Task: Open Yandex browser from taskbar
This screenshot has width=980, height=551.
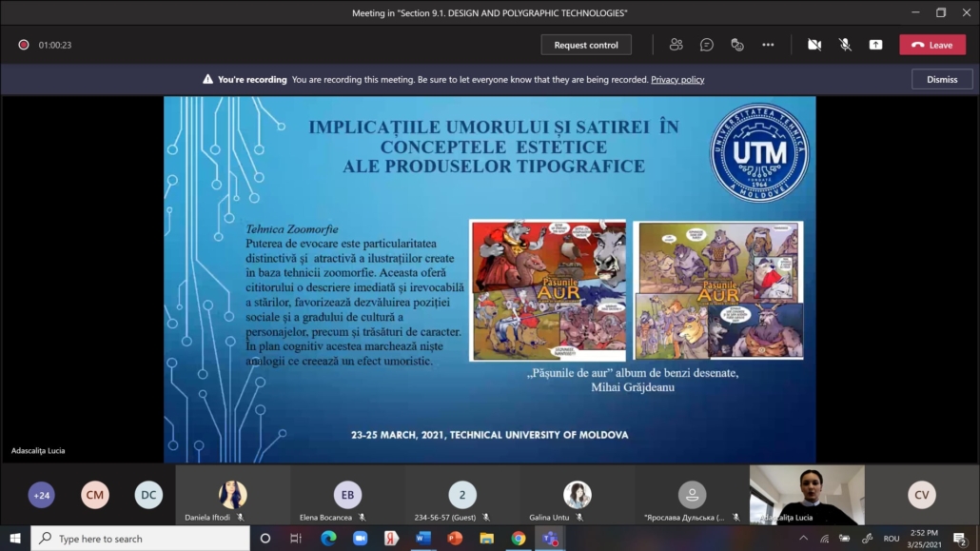Action: (x=391, y=538)
